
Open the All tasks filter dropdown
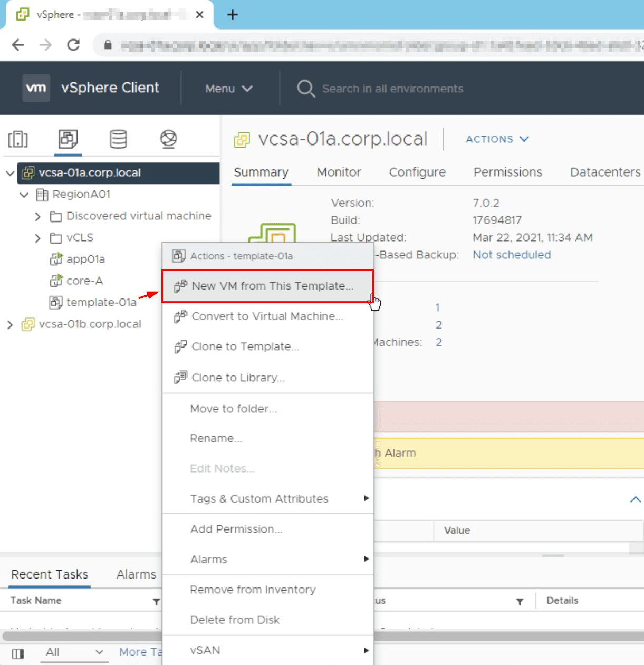pos(74,652)
